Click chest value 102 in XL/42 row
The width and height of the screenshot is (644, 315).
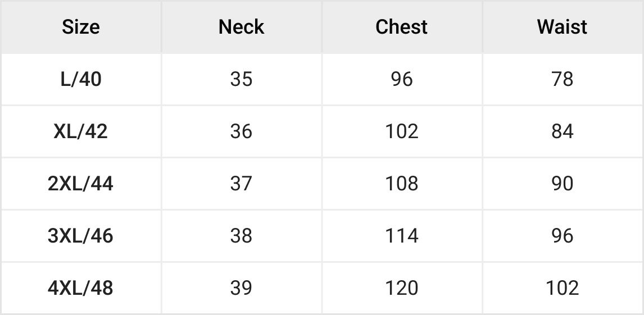point(401,131)
